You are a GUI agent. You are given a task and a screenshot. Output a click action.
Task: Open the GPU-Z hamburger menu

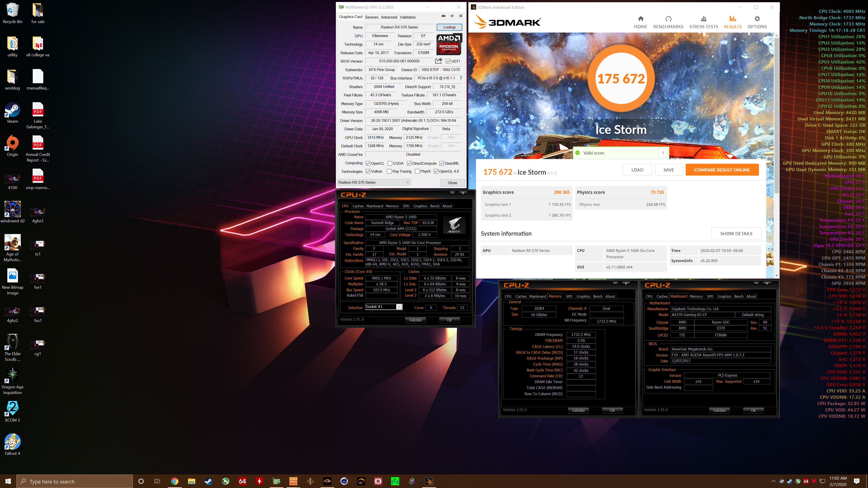coord(461,16)
